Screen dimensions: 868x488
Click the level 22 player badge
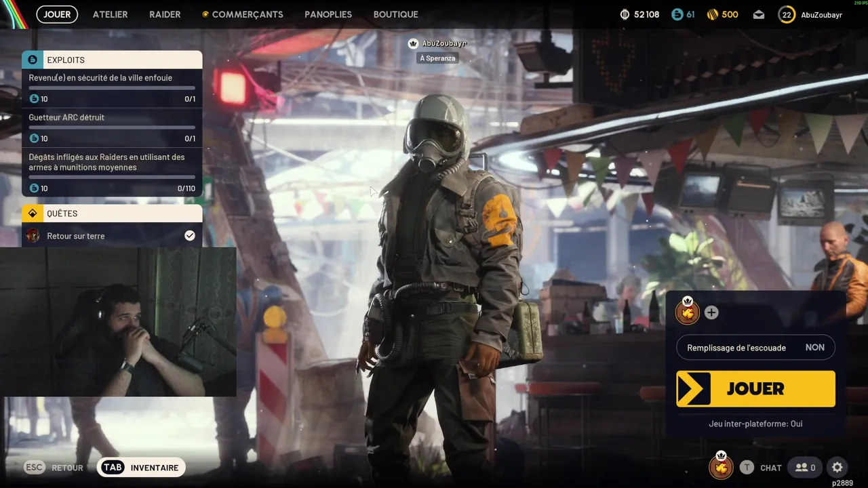pyautogui.click(x=787, y=14)
